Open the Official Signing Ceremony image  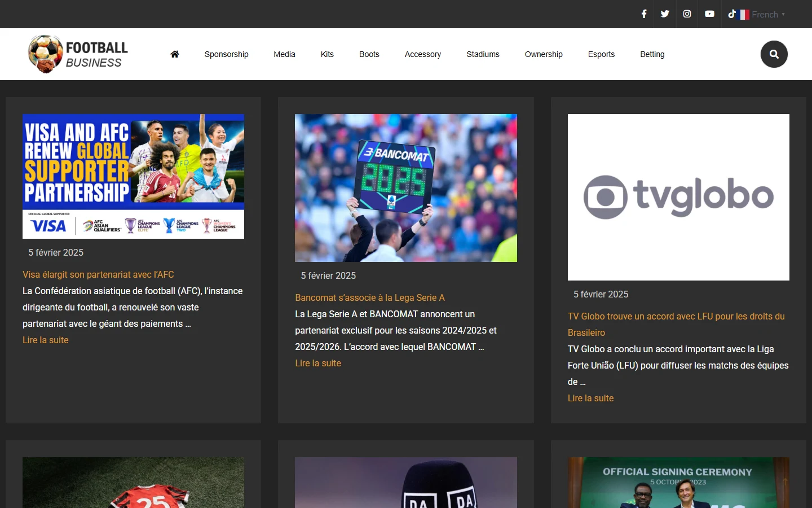pos(678,483)
